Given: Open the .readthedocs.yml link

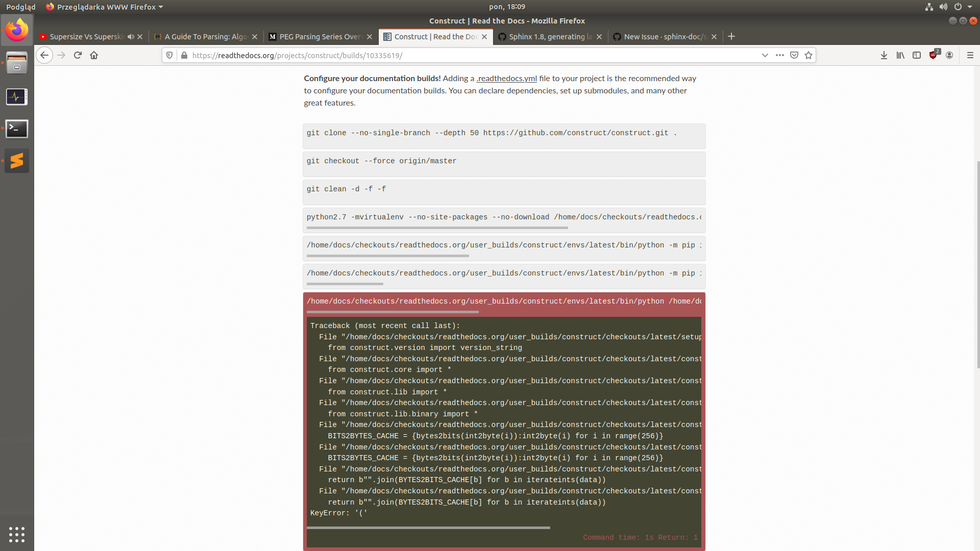Looking at the screenshot, I should [x=506, y=78].
